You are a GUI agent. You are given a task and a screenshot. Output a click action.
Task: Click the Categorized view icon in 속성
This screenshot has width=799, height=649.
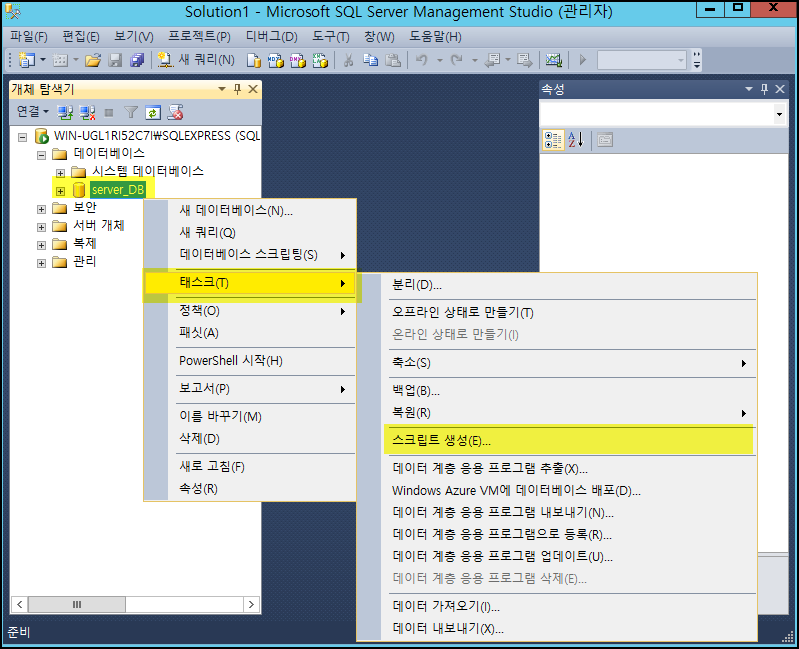tap(553, 140)
